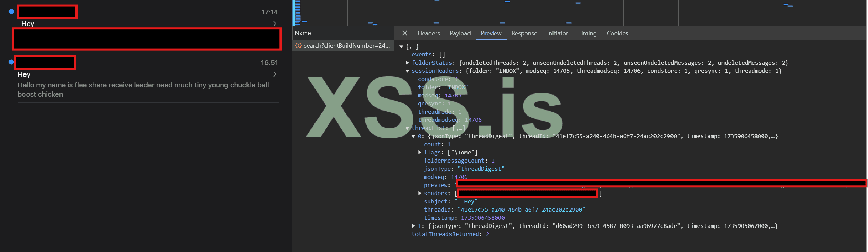Close the request details panel
Image resolution: width=868 pixels, height=252 pixels.
[404, 33]
